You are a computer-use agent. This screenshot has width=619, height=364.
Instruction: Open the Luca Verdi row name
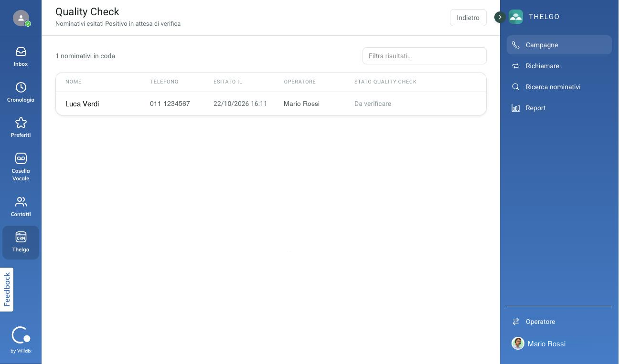(x=82, y=104)
